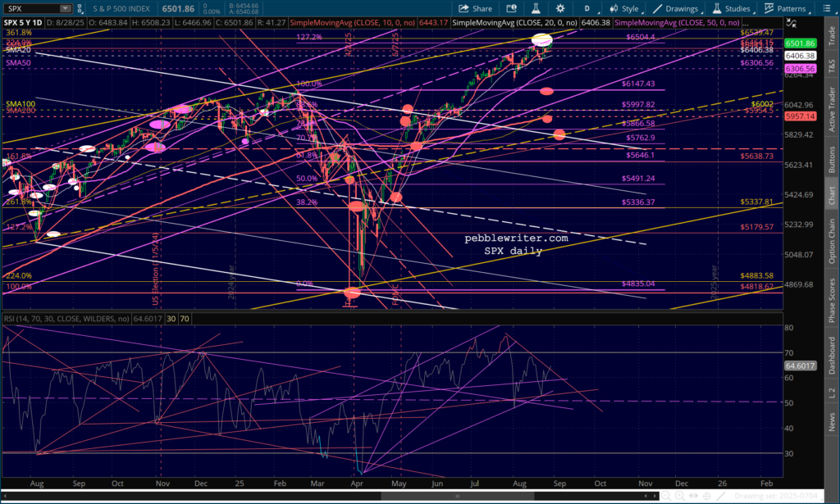Open chart settings gear icon

(x=560, y=8)
